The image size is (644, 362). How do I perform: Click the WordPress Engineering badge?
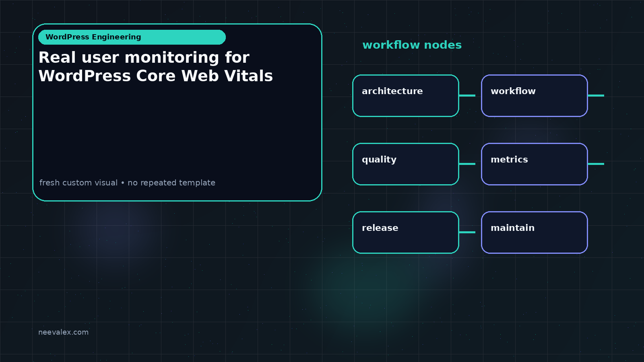point(132,37)
